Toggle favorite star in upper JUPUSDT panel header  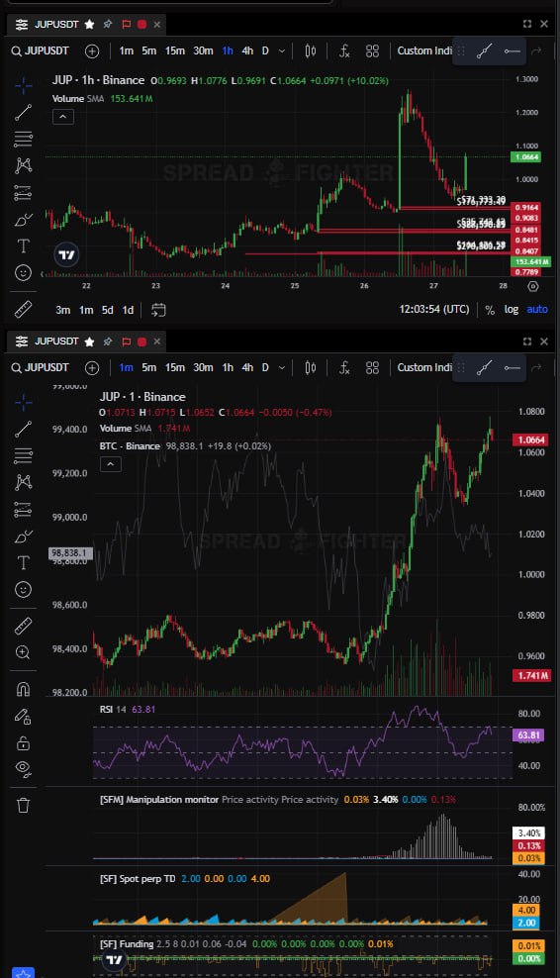click(x=89, y=25)
